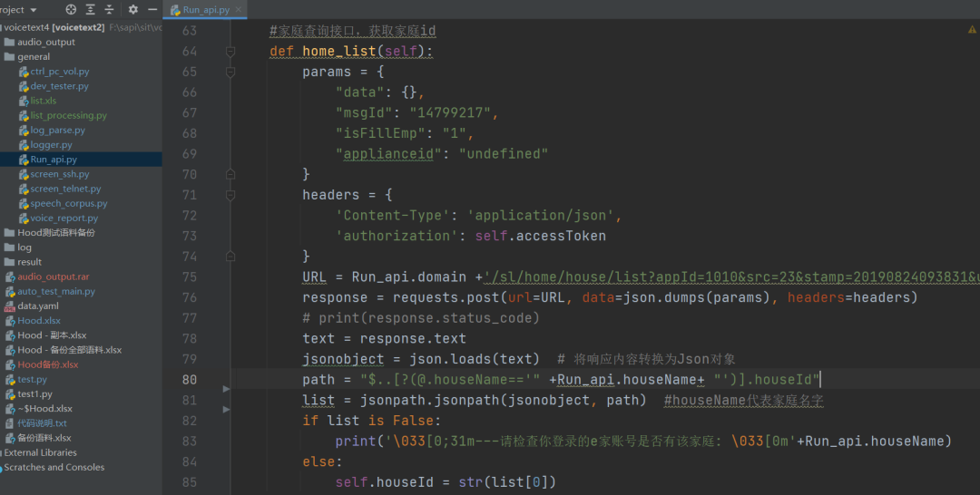Click 'application/json' string on line 72
This screenshot has height=495, width=980.
click(541, 216)
